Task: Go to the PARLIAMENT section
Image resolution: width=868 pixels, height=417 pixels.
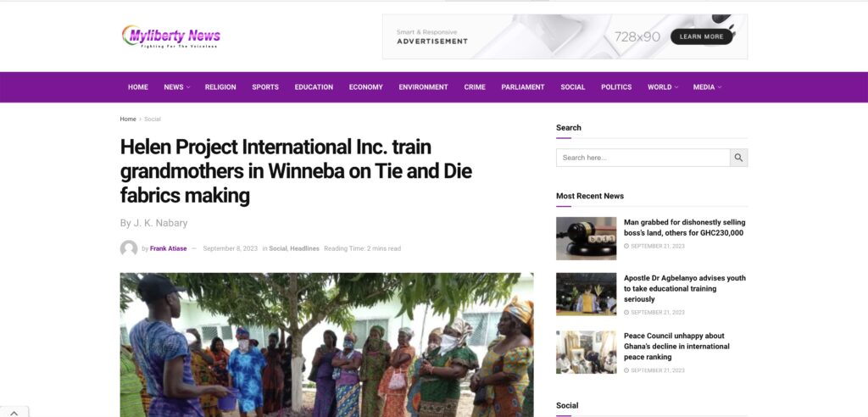Action: tap(522, 87)
